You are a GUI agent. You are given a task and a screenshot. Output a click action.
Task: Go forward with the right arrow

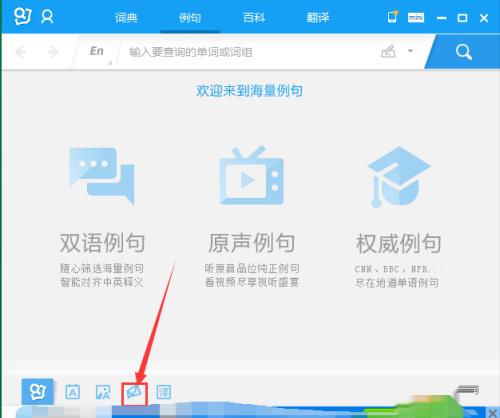(x=53, y=52)
